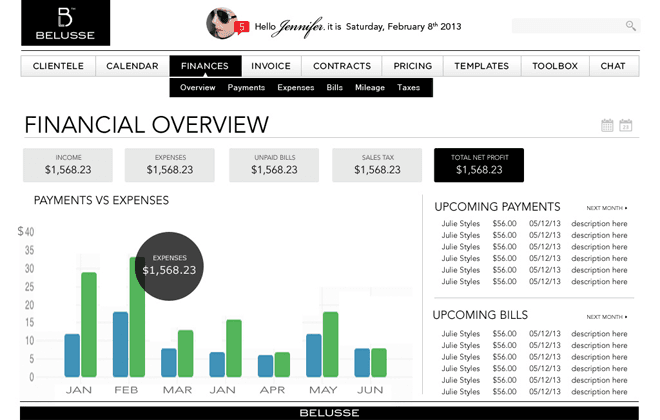Click the Expenses summary card
This screenshot has width=660, height=420.
(170, 165)
